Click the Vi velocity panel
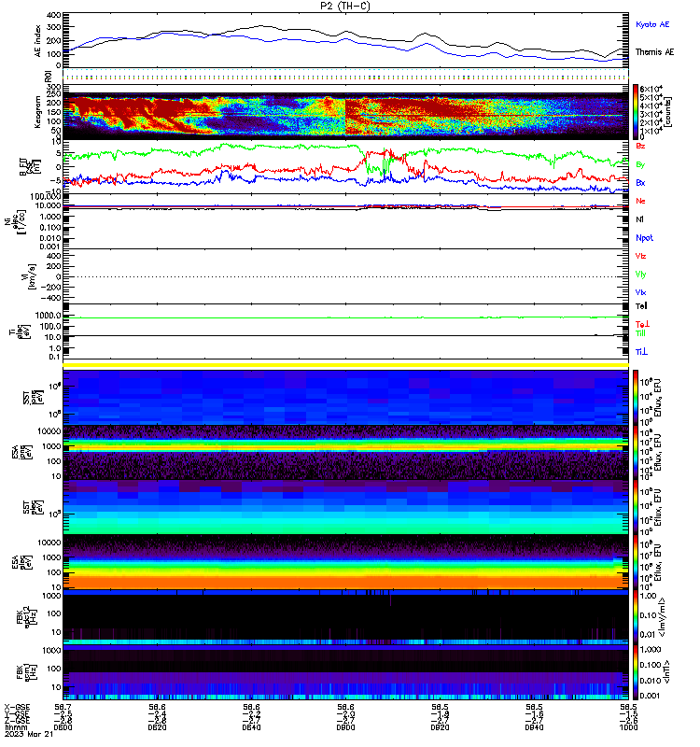 (x=345, y=276)
